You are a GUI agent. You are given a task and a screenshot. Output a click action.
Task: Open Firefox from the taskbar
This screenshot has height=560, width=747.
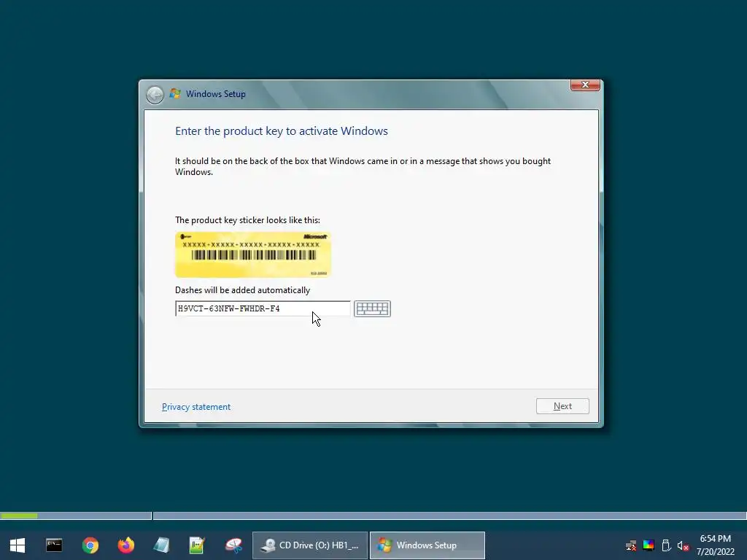tap(125, 545)
